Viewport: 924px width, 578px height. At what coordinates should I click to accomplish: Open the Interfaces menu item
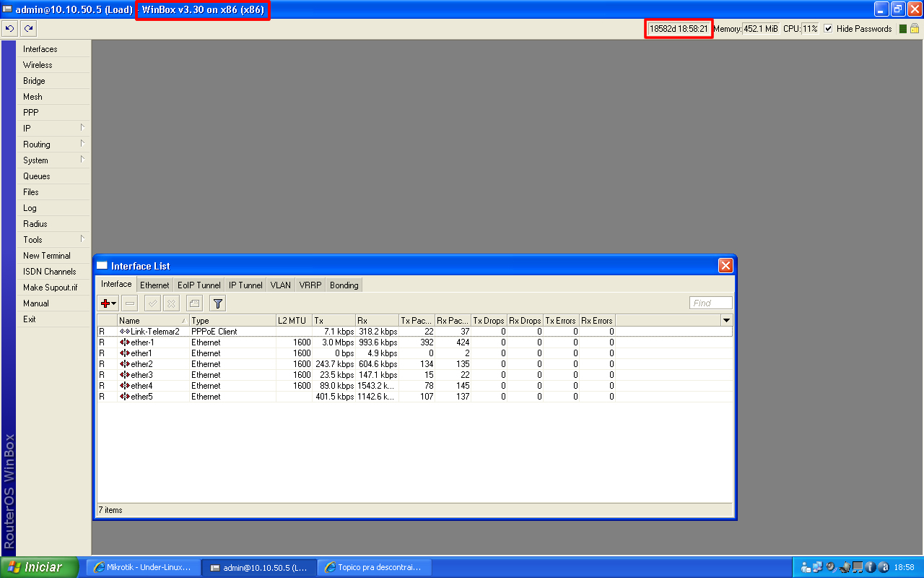pos(53,49)
